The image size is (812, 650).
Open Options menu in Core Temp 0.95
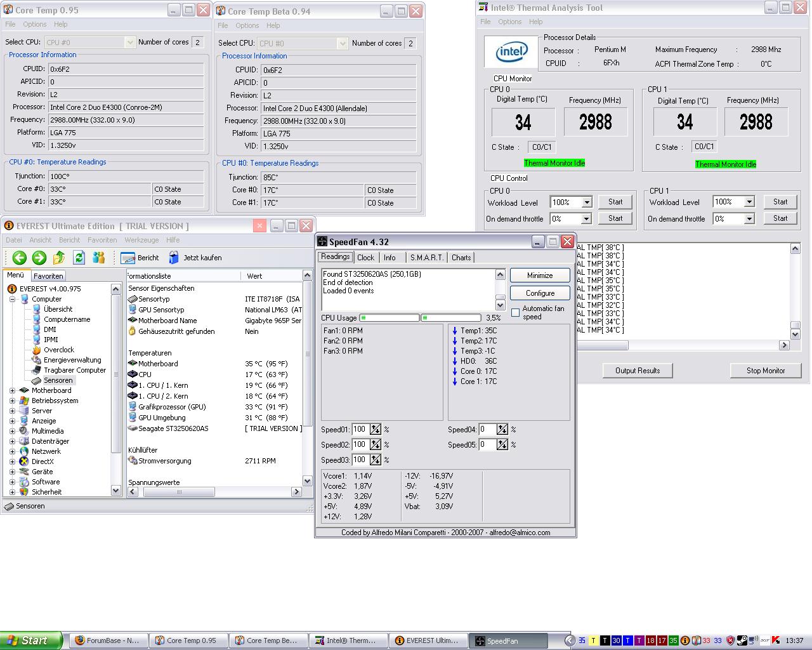[35, 24]
